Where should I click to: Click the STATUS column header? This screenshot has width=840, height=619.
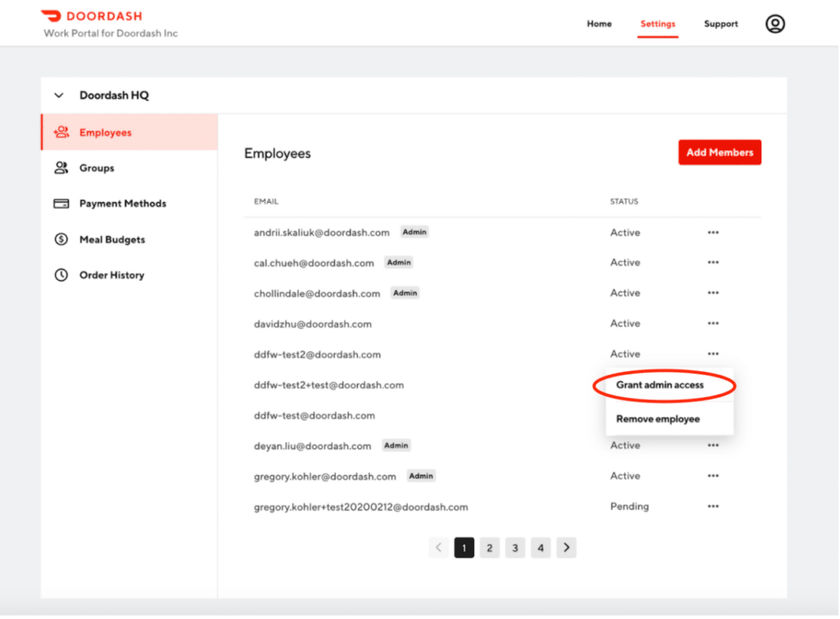point(624,201)
